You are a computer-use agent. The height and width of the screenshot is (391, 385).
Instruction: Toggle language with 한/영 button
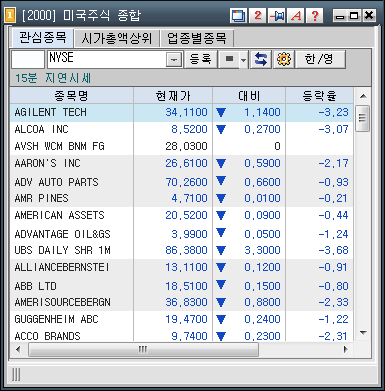[320, 60]
